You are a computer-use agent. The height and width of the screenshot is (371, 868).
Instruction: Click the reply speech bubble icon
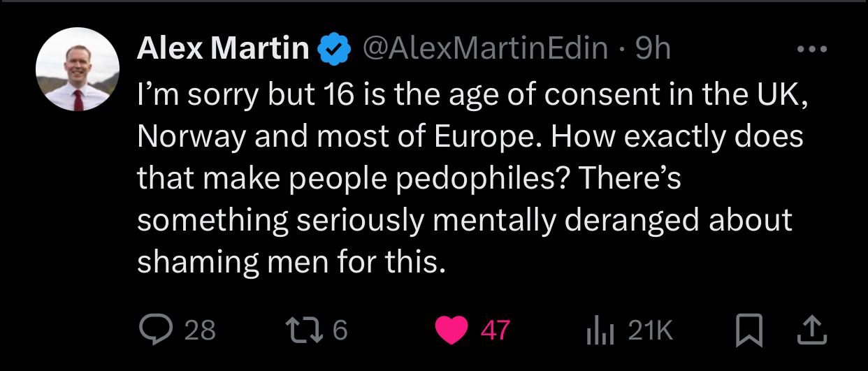[157, 330]
